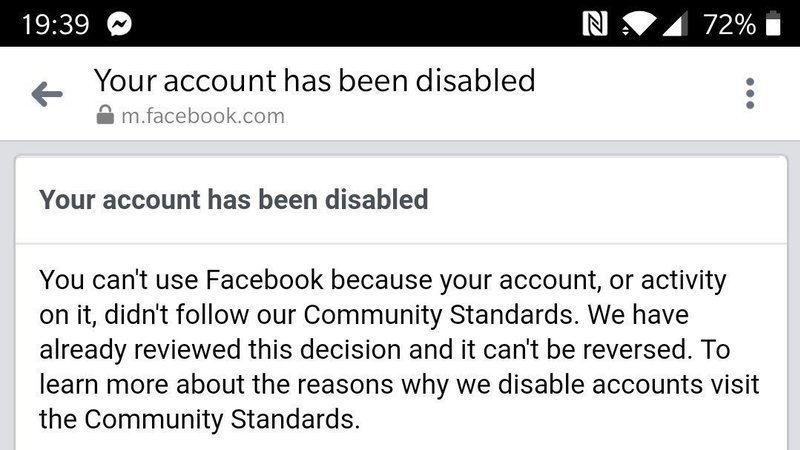The height and width of the screenshot is (450, 800).
Task: Tap the NFC status icon
Action: (x=595, y=24)
